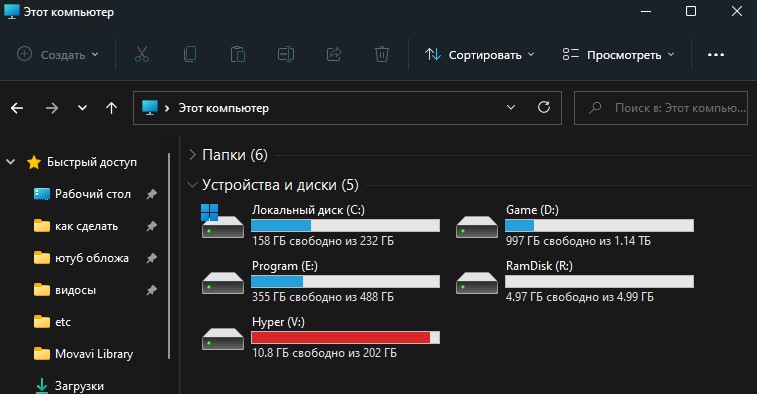Select the Program (E:) drive icon

tap(222, 283)
